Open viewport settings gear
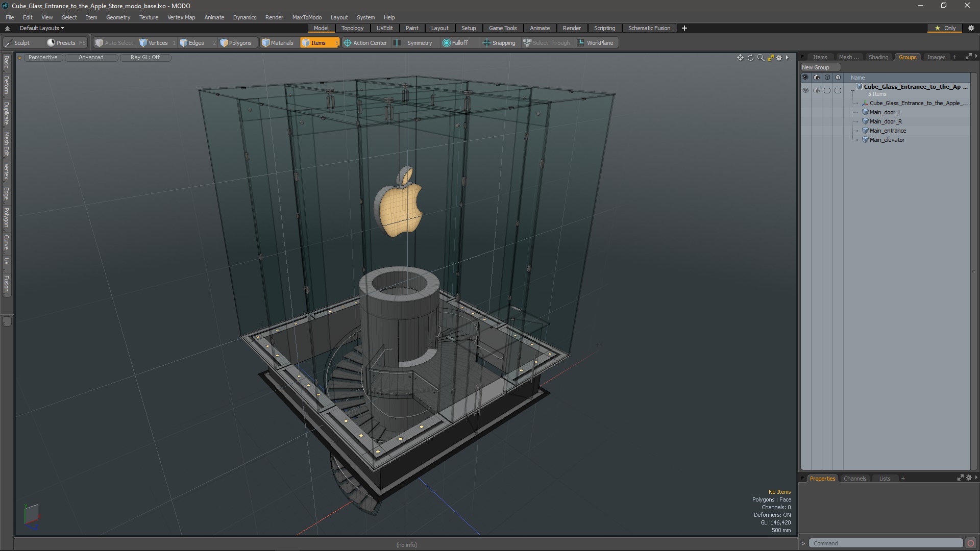 [779, 58]
